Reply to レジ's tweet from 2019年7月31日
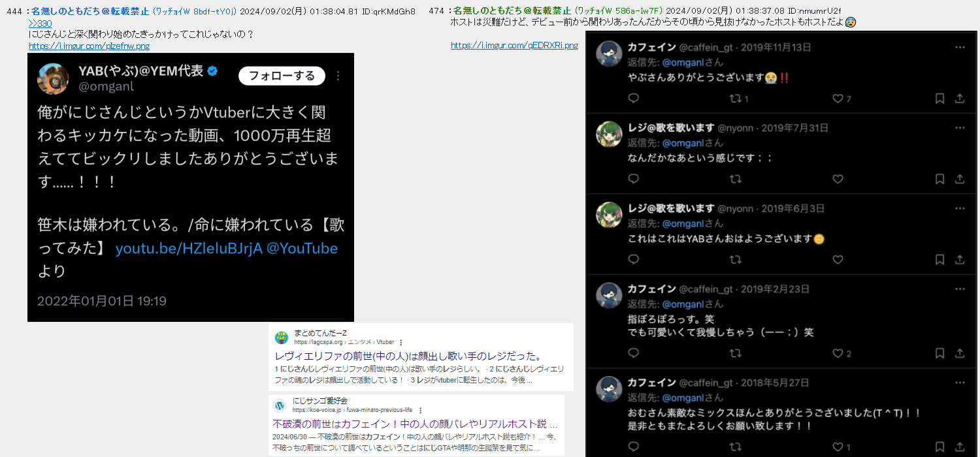 pyautogui.click(x=633, y=179)
